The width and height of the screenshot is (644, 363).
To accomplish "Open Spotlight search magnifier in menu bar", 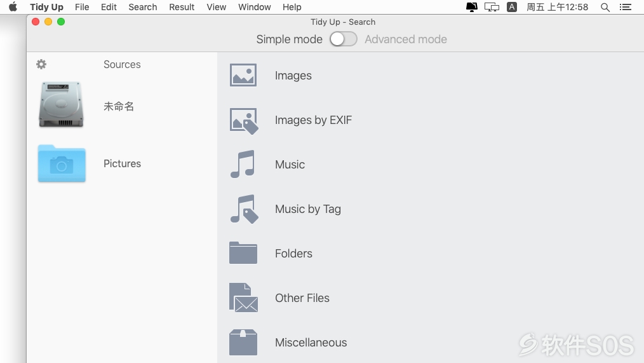I will [x=605, y=7].
